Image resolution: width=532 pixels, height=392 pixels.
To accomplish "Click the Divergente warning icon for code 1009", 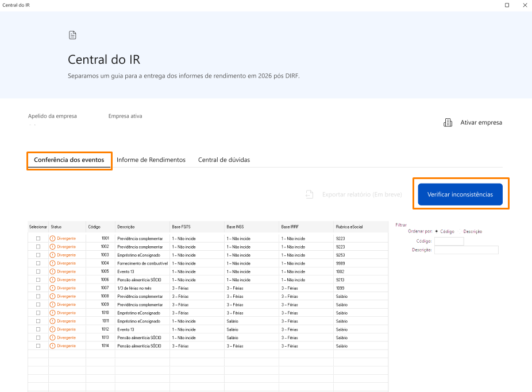I will coord(53,305).
